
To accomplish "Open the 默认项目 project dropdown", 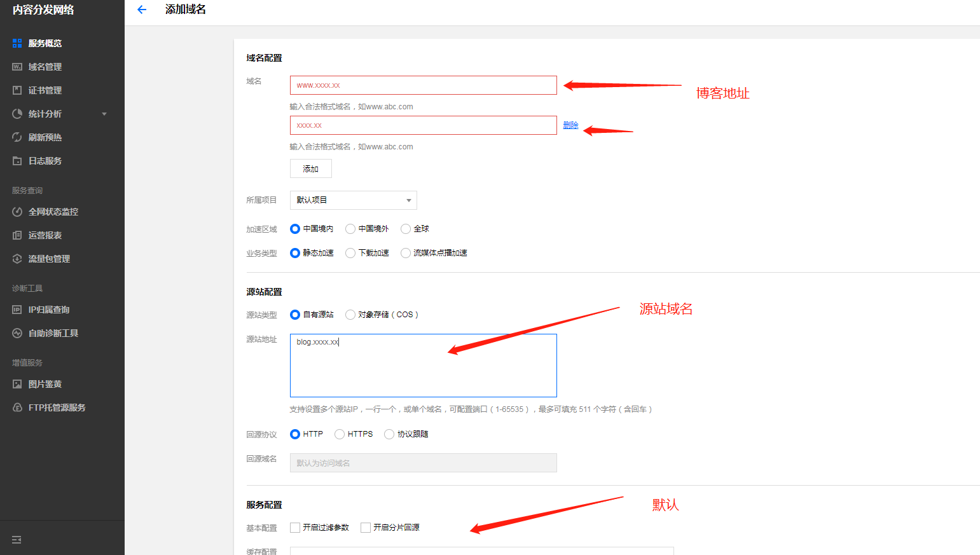I will (x=353, y=200).
